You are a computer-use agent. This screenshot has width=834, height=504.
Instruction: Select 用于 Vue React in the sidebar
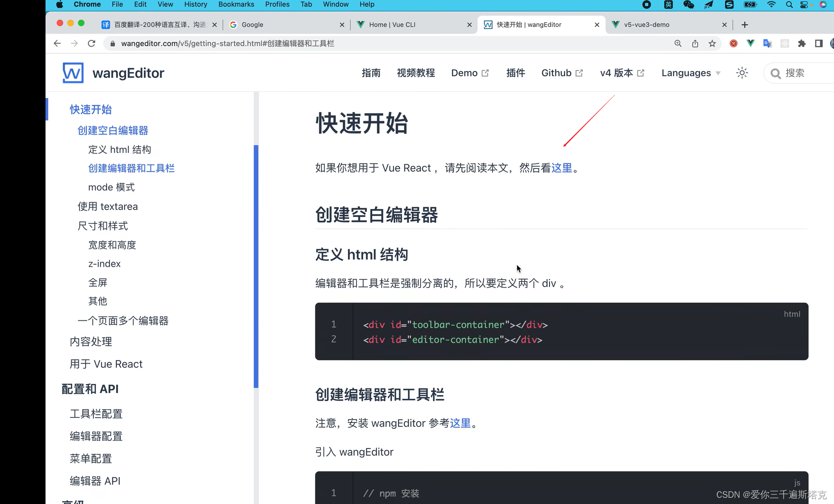106,364
